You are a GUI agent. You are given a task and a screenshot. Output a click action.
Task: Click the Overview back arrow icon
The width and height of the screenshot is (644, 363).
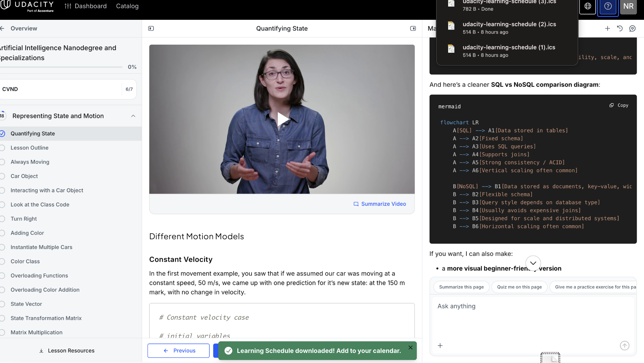coord(2,28)
